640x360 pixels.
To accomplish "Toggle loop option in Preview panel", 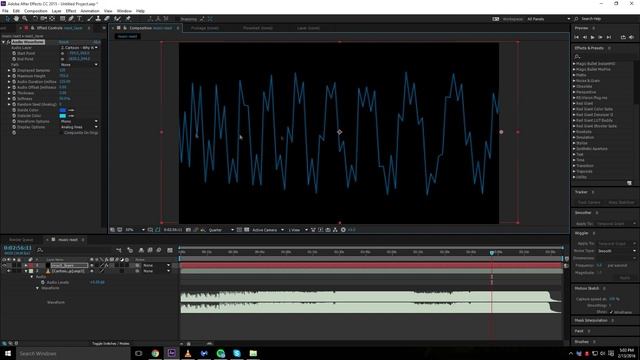I will [x=623, y=37].
